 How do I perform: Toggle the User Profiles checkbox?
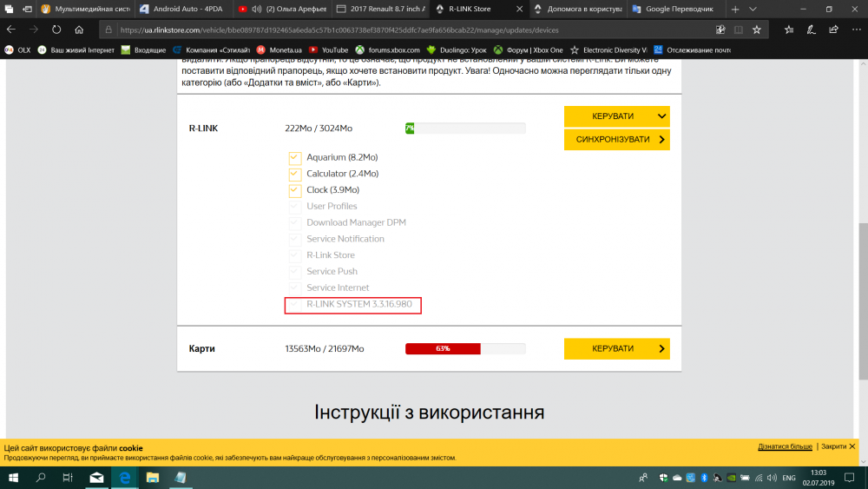point(295,207)
